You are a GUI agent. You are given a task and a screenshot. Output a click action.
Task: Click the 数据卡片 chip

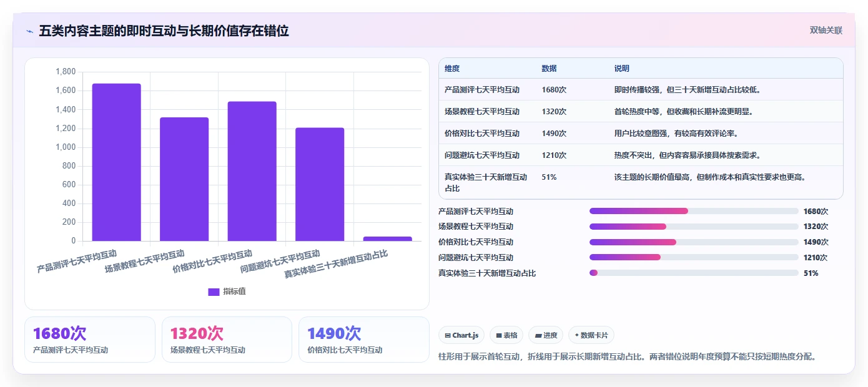pyautogui.click(x=591, y=335)
